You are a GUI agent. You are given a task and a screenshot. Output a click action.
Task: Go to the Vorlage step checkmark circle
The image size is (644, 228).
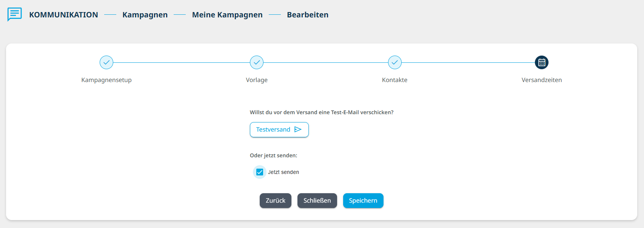point(257,62)
